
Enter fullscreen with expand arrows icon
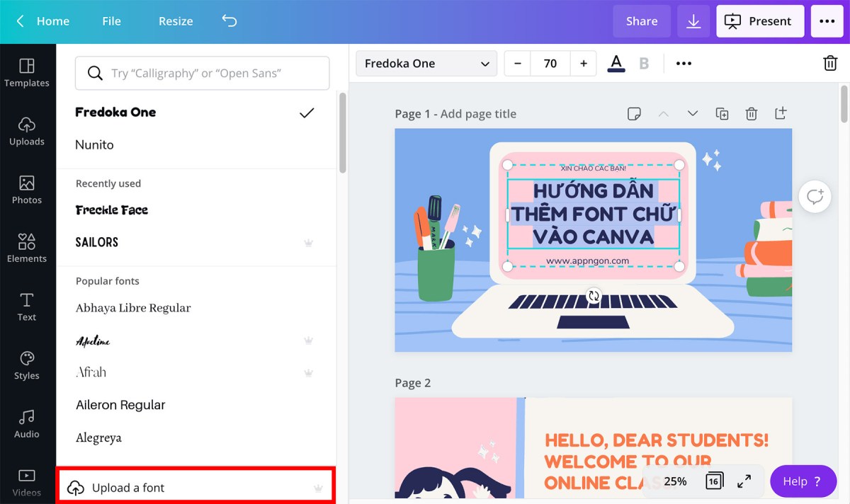click(x=744, y=481)
